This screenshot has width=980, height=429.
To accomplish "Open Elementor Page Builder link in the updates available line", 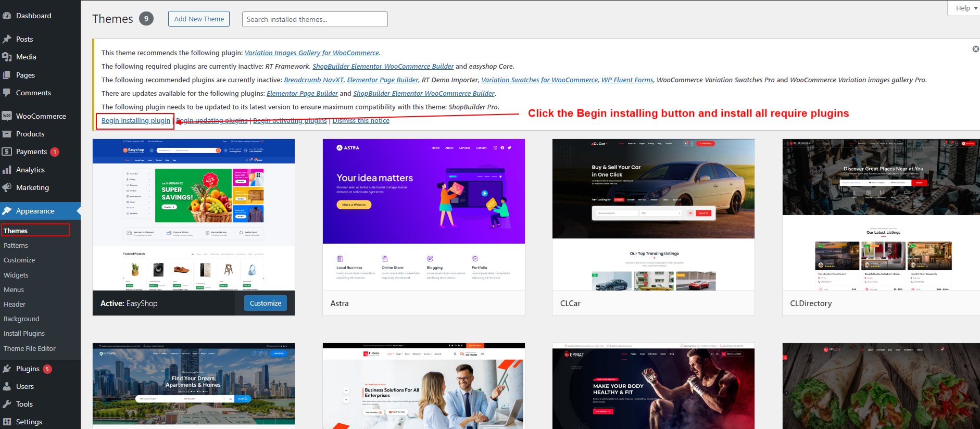I will (x=303, y=93).
